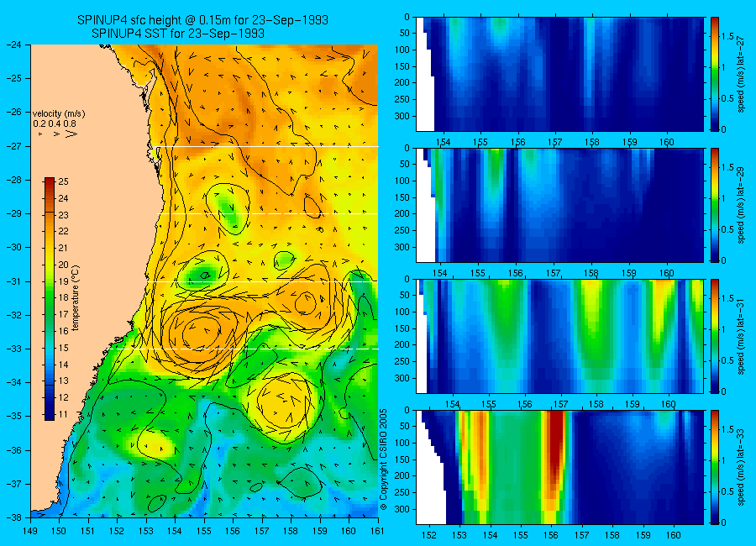This screenshot has height=546, width=756.
Task: Click the lat=-29 speed section plot
Action: [559, 205]
